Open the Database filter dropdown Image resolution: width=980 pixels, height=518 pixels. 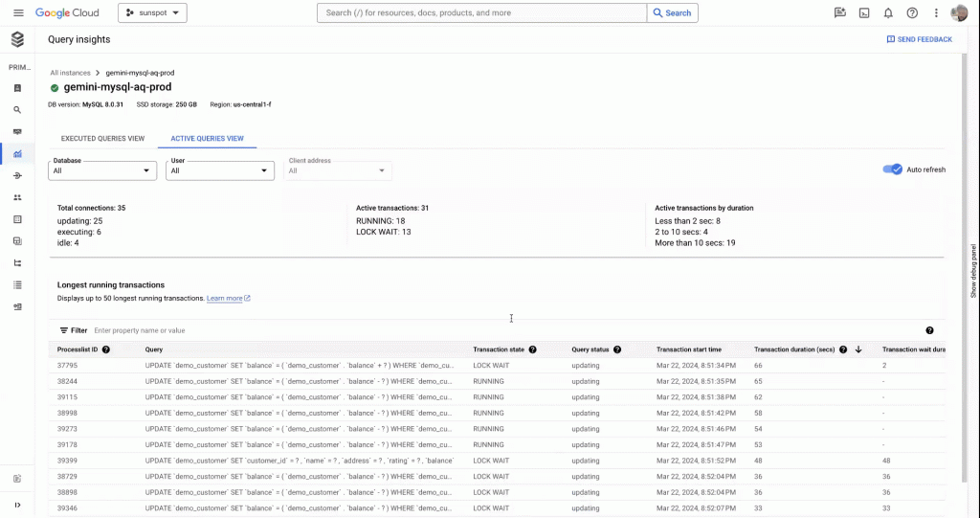coord(101,170)
